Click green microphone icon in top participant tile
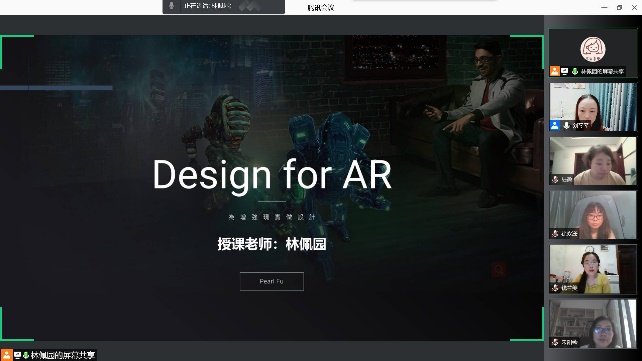Screen dimensions: 642x361 (575, 71)
